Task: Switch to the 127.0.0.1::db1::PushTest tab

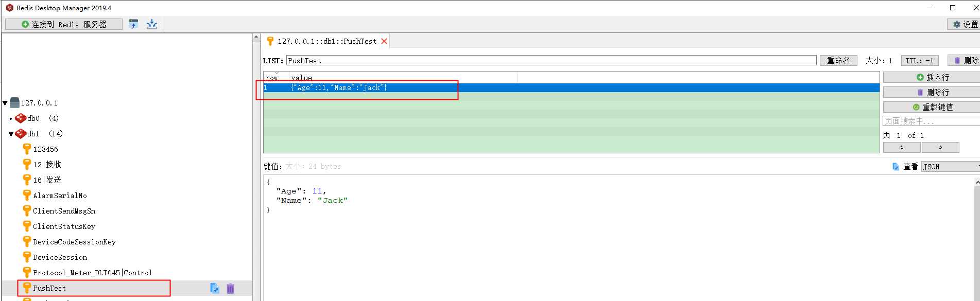Action: tap(327, 41)
